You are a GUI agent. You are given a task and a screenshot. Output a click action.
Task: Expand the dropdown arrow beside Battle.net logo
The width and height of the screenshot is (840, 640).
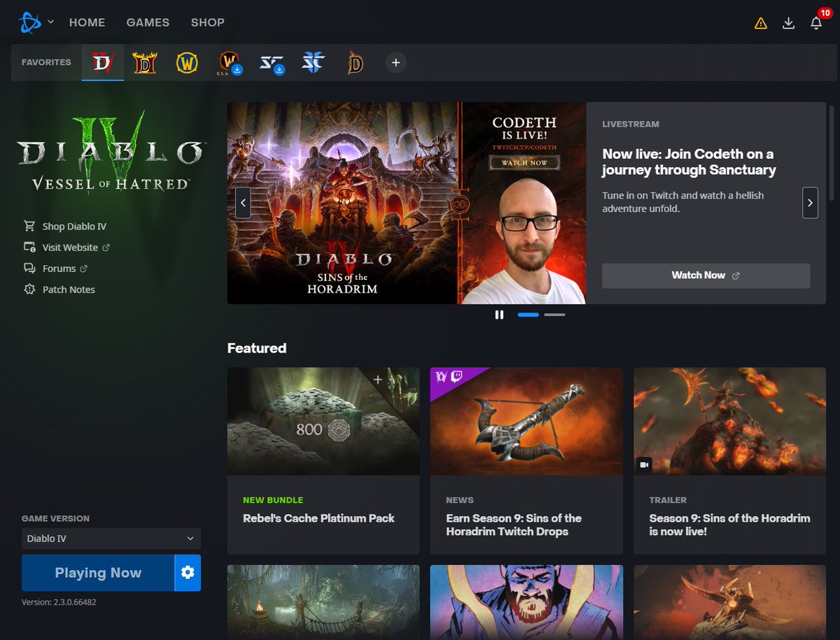tap(50, 22)
